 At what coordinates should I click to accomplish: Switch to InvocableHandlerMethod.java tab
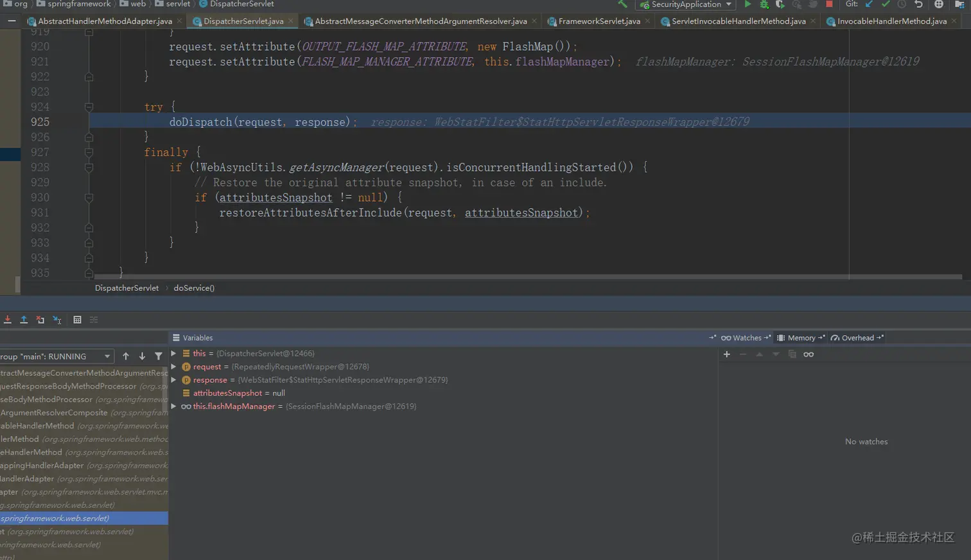tap(892, 21)
